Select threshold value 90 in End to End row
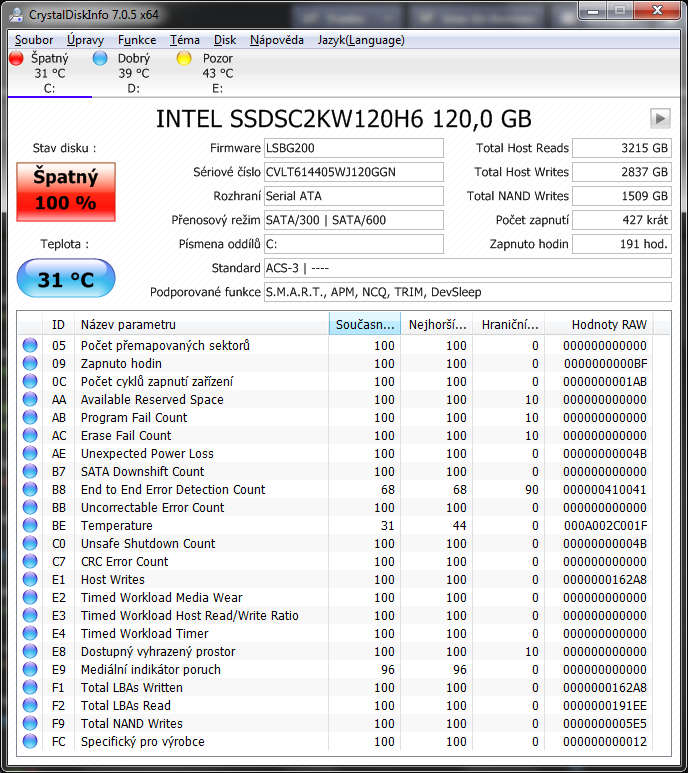The image size is (688, 773). pos(531,490)
